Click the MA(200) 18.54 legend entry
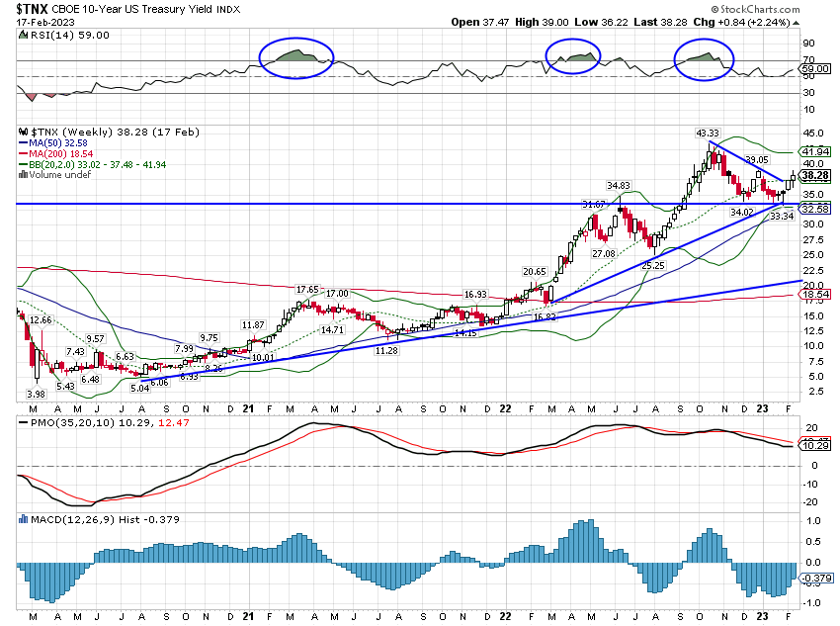 pyautogui.click(x=60, y=154)
